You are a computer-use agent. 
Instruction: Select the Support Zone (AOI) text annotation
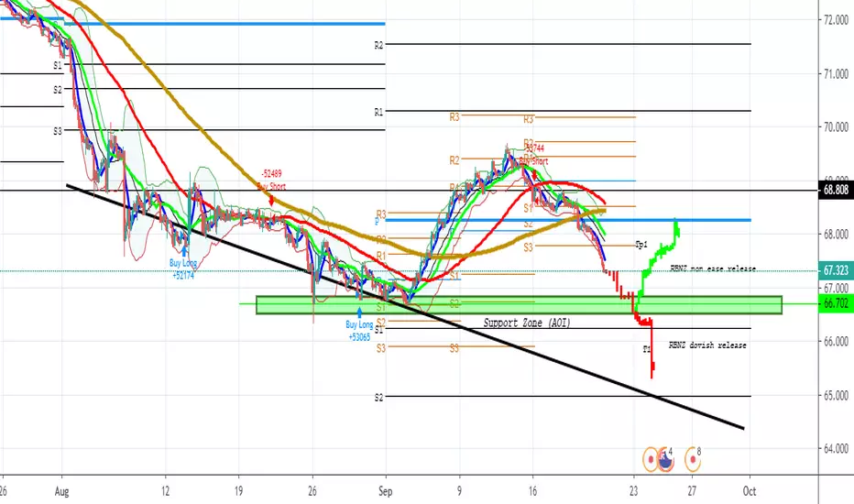[527, 323]
